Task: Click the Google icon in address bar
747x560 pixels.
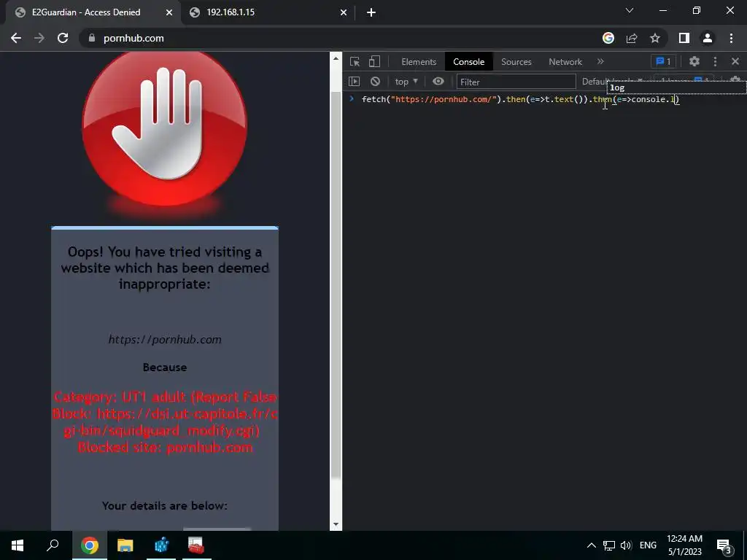Action: coord(608,38)
